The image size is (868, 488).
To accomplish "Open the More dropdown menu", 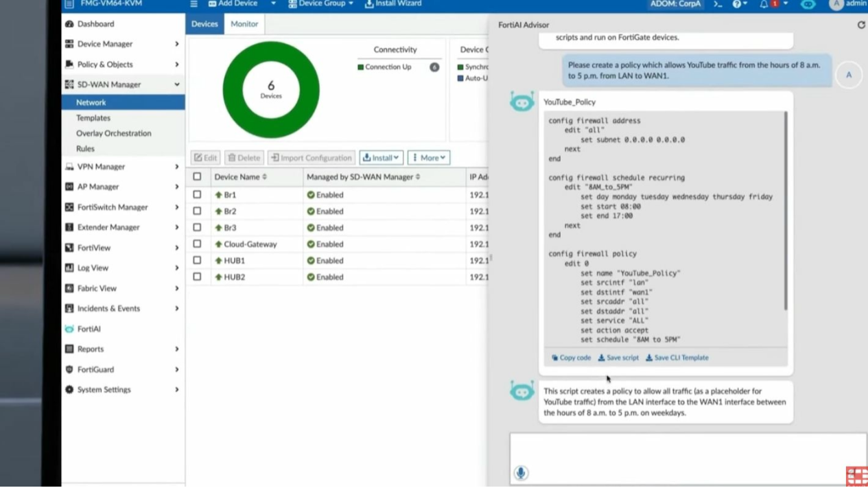I will point(429,158).
